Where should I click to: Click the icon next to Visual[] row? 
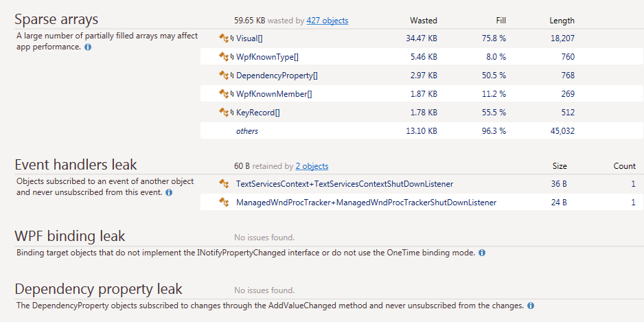click(225, 38)
